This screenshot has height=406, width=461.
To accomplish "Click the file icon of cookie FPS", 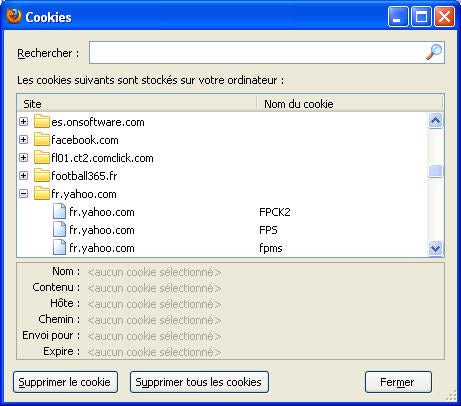I will tap(59, 230).
